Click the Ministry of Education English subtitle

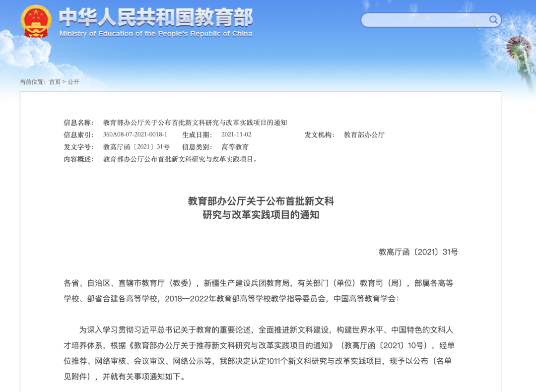click(156, 34)
